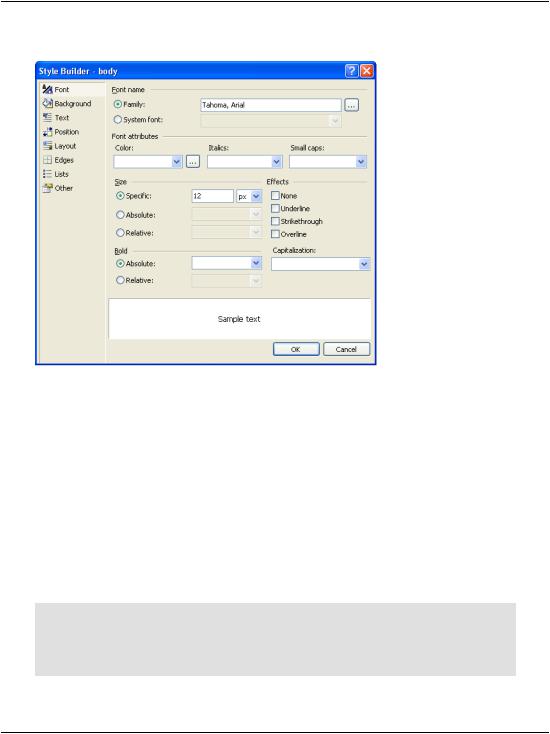The image size is (550, 734).
Task: Check the None effect checkbox
Action: coord(275,196)
